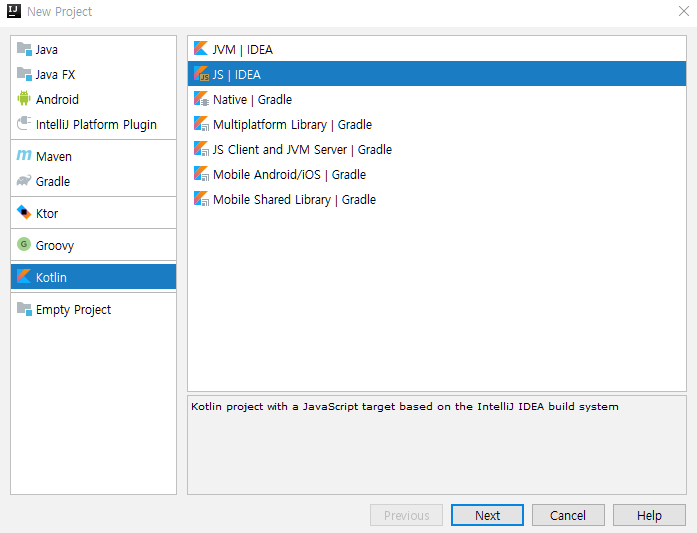Select Empty Project in the sidebar
The image size is (697, 533).
73,309
